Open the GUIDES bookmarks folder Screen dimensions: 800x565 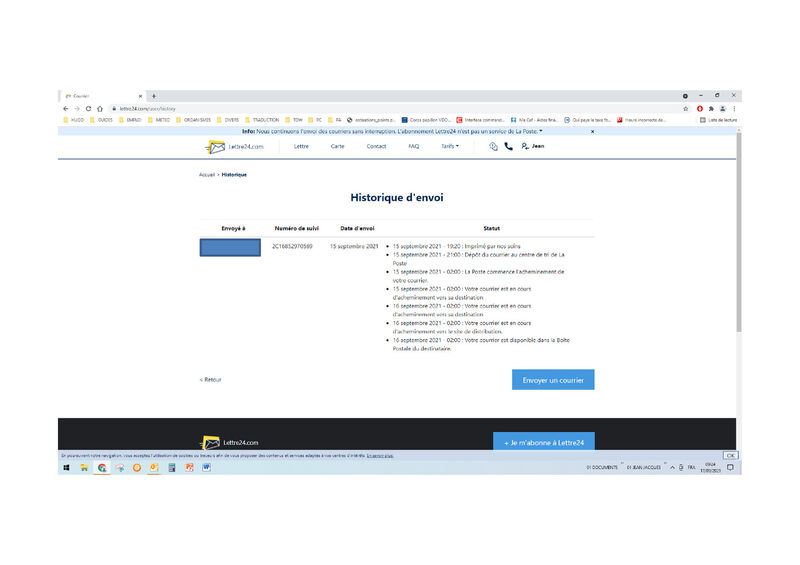pos(102,120)
